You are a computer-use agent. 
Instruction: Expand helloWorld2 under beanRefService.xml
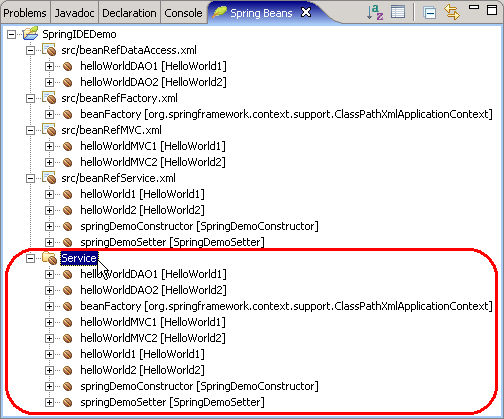tap(49, 210)
